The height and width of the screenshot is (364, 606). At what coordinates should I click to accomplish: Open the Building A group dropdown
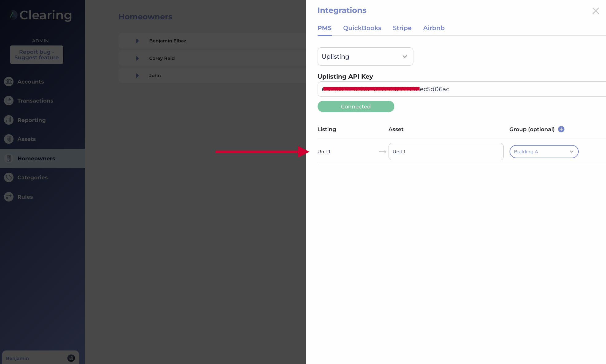544,151
